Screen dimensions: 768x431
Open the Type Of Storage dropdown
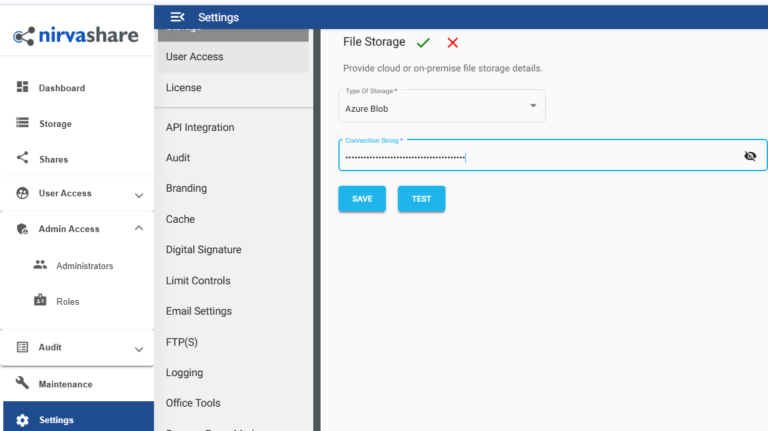[442, 106]
